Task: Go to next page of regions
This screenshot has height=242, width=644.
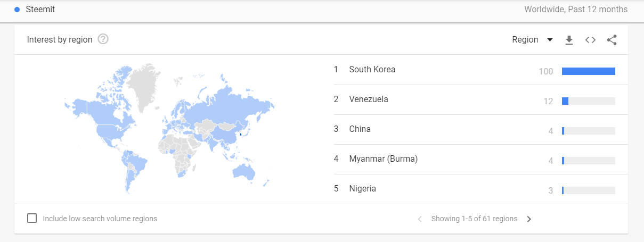Action: (x=529, y=219)
